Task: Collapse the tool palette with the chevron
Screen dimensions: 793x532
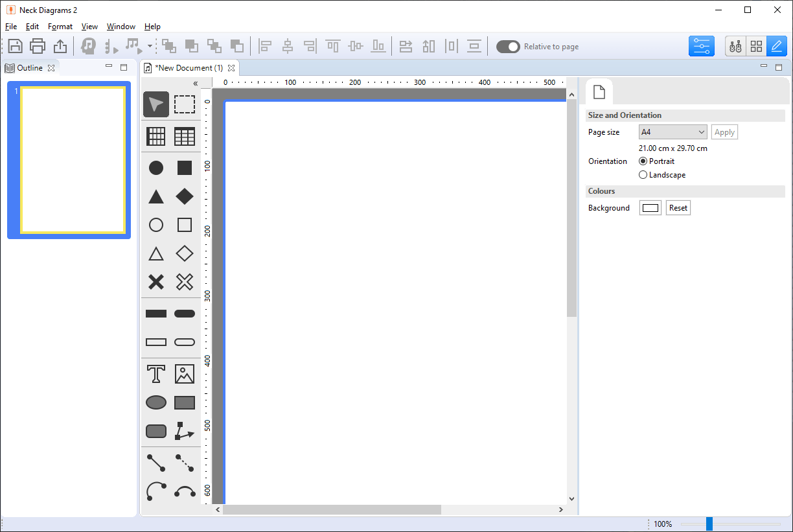Action: point(196,83)
